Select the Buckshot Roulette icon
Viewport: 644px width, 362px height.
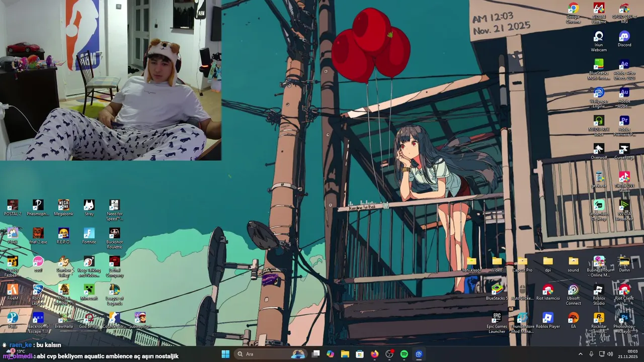[115, 238]
